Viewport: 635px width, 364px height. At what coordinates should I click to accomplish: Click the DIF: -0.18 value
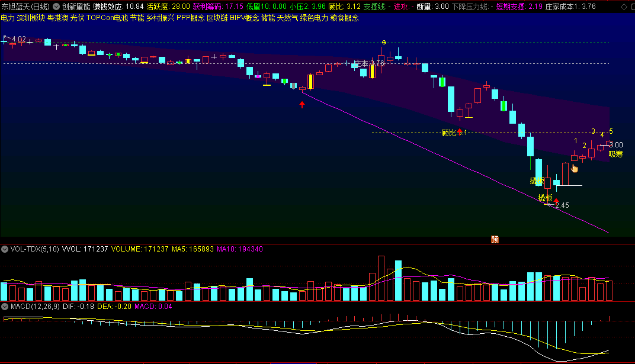pos(78,307)
